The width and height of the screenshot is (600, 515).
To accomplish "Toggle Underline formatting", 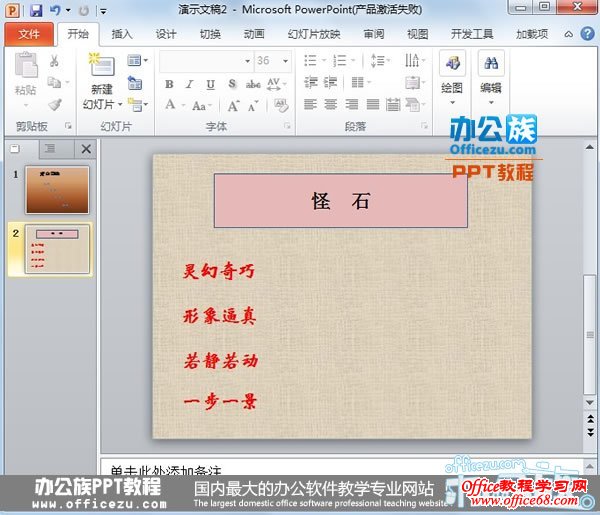I will click(x=210, y=85).
